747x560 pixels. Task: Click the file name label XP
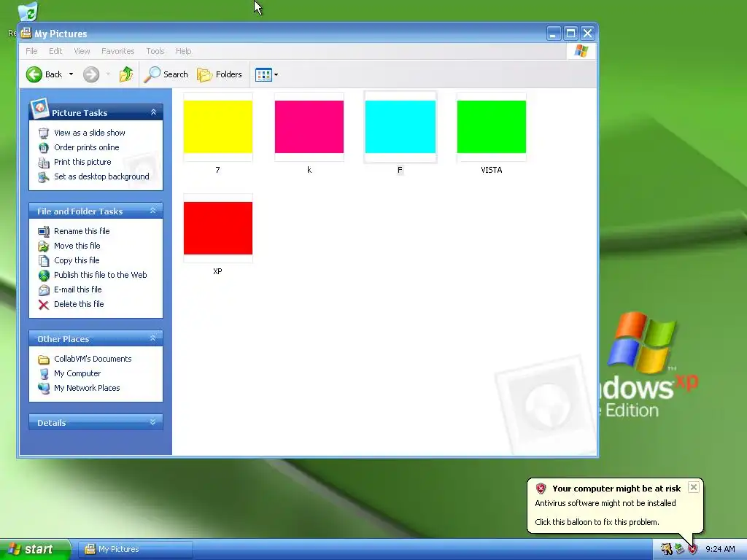(x=217, y=271)
